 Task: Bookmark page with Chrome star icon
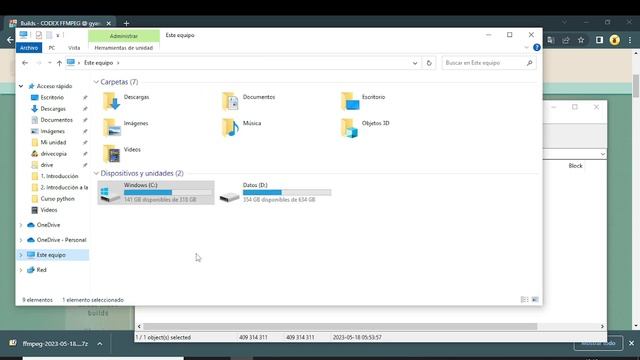[x=581, y=40]
